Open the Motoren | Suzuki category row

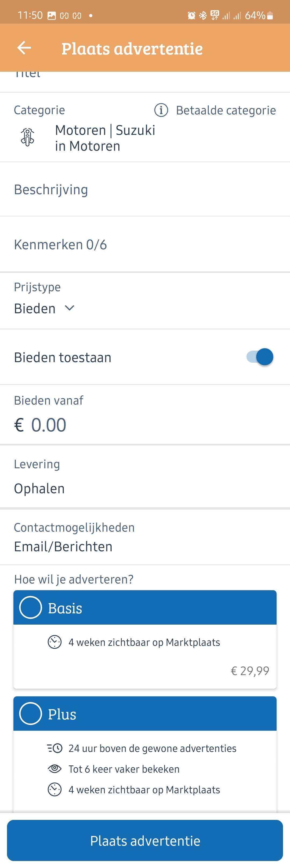coord(104,138)
